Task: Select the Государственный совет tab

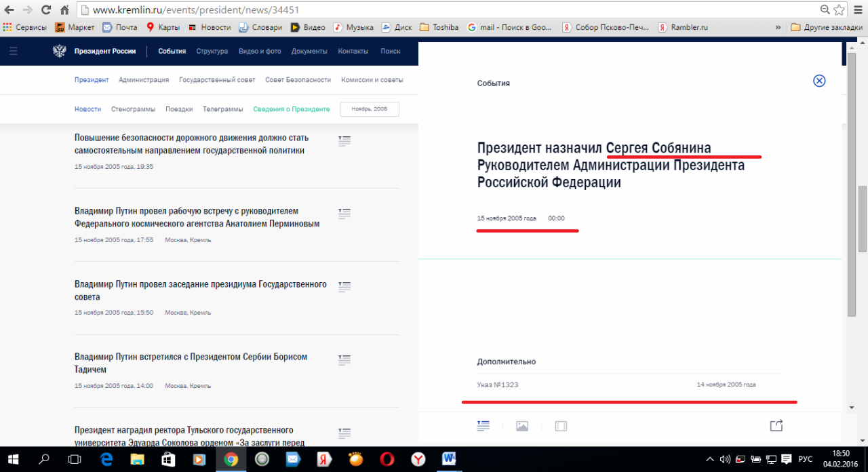Action: pos(217,79)
